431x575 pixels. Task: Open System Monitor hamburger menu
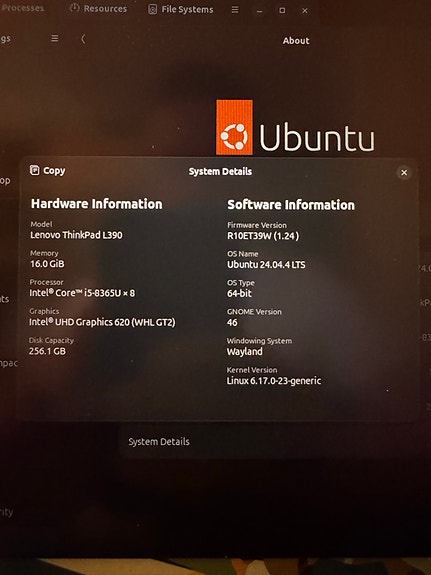pyautogui.click(x=235, y=10)
